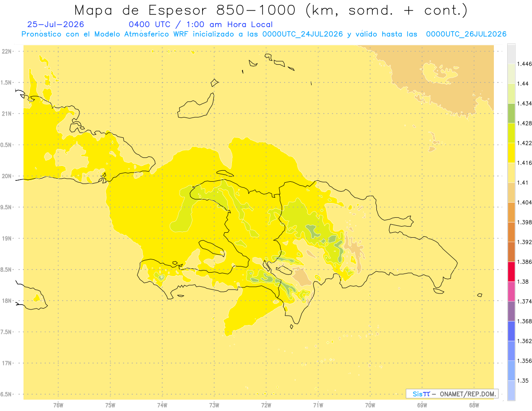
Task: Click the legend value '1.428'
Action: [x=524, y=123]
